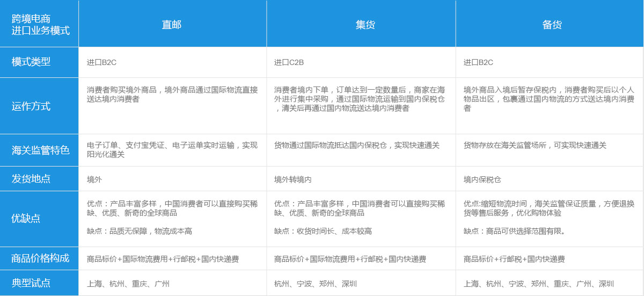This screenshot has width=644, height=296.
Task: Click 缺点:收货时间长、成本较高
Action: click(x=323, y=232)
